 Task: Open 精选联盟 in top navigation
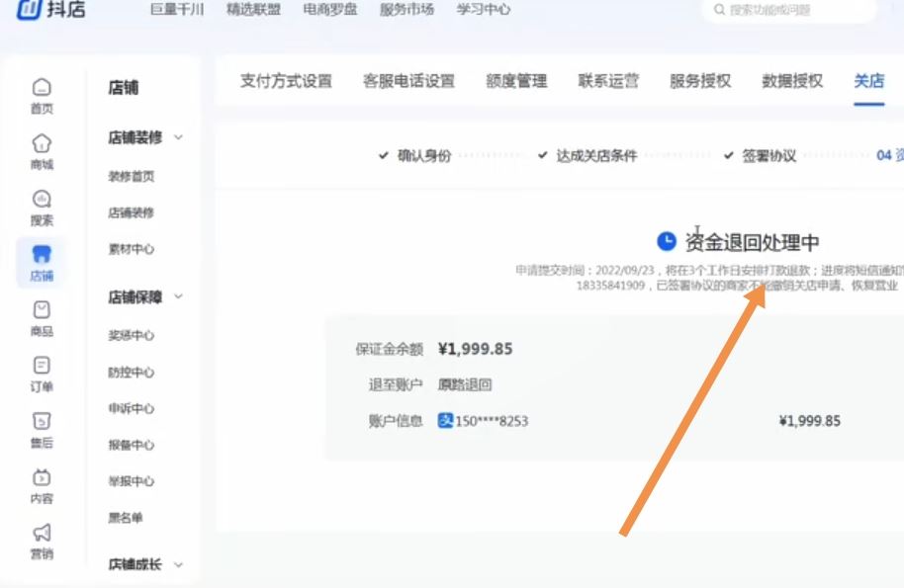click(253, 10)
